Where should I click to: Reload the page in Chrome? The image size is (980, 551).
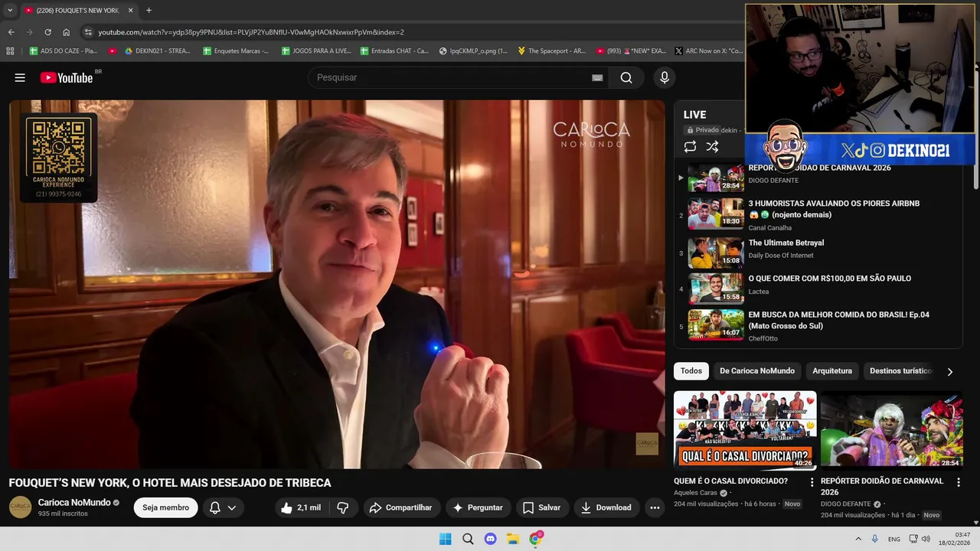(47, 32)
